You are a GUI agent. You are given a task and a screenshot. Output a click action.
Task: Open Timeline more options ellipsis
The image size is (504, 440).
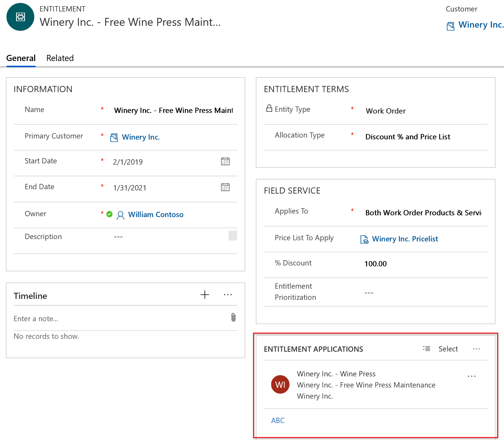tap(228, 295)
